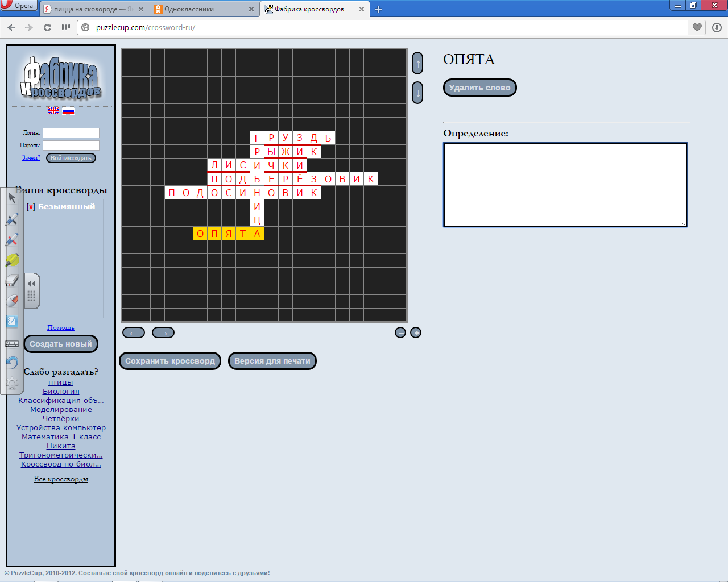Click into the Определение text area
Image resolution: width=728 pixels, height=582 pixels.
pyautogui.click(x=565, y=185)
